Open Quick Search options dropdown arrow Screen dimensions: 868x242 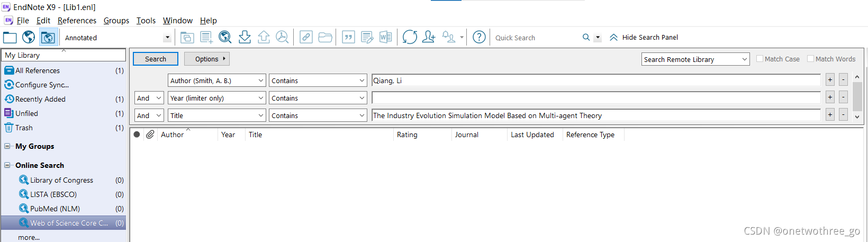tap(598, 38)
